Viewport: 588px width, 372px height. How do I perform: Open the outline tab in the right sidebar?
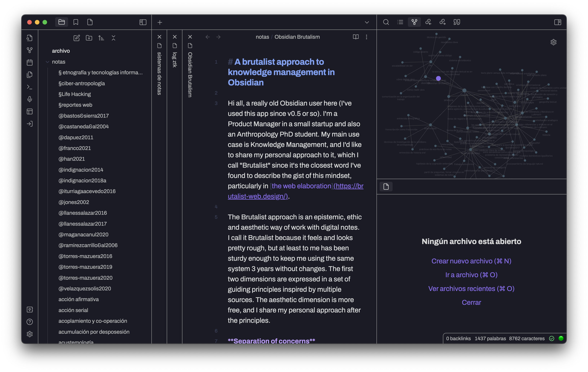tap(400, 22)
